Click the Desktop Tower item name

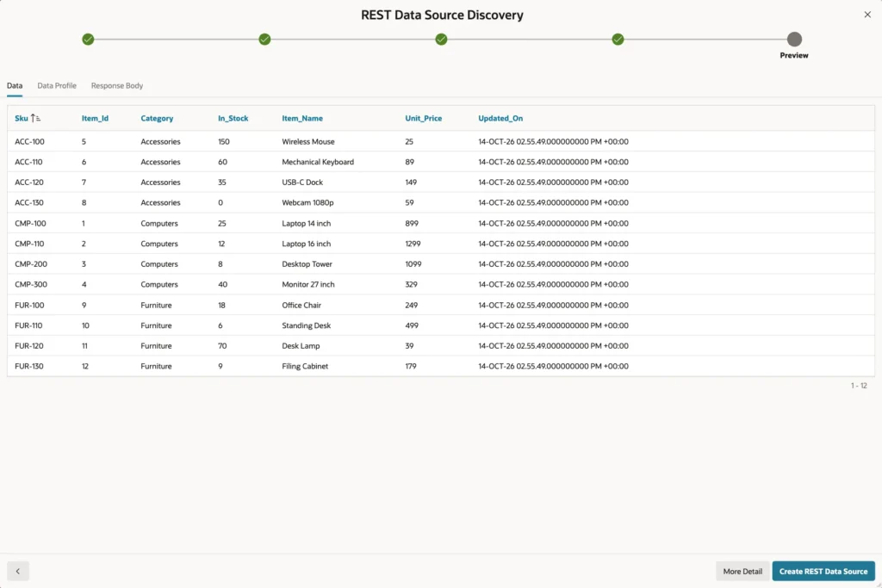307,263
